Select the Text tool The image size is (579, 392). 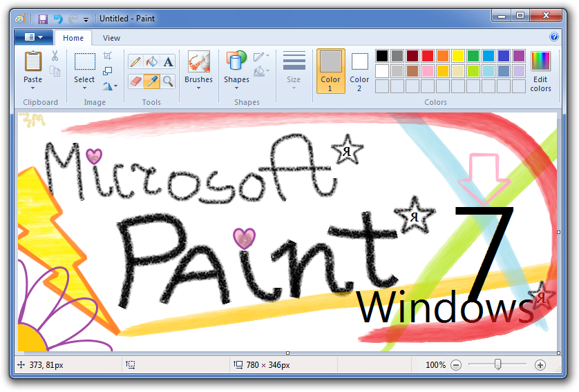[168, 62]
